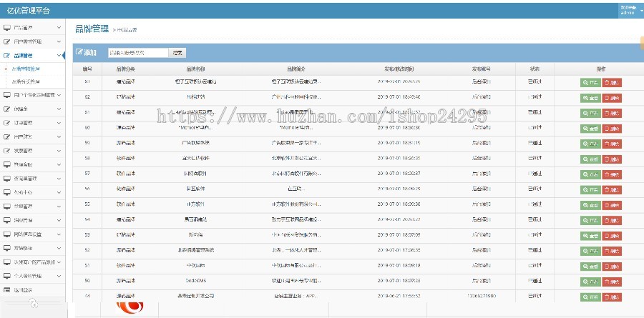Viewport: 644px width, 318px height.
Task: View the row published by 13365271980
Action: pos(590,297)
